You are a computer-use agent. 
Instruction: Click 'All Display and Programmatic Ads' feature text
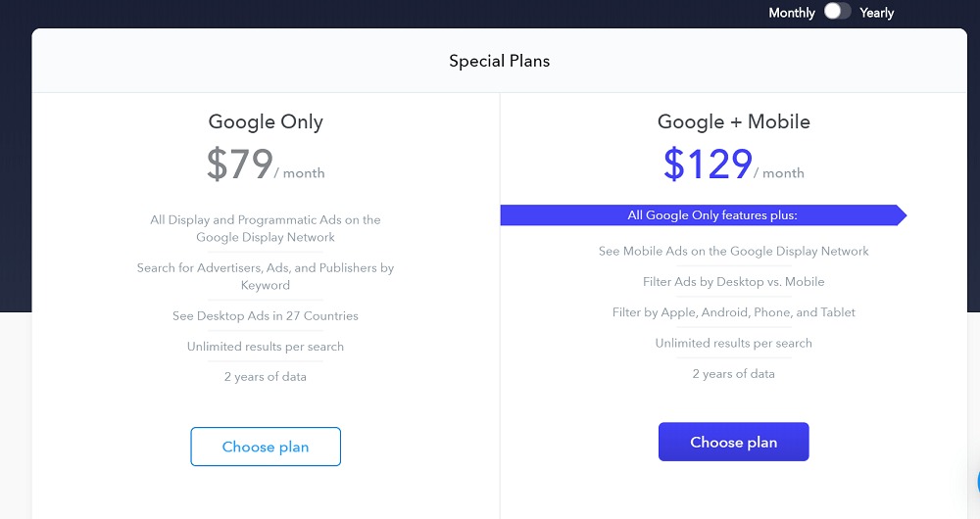pyautogui.click(x=266, y=228)
